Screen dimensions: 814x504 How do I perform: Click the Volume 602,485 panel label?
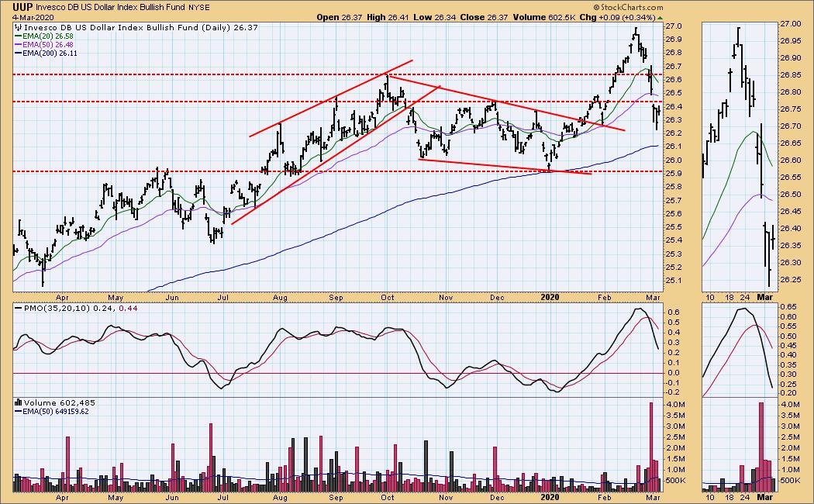coord(59,402)
